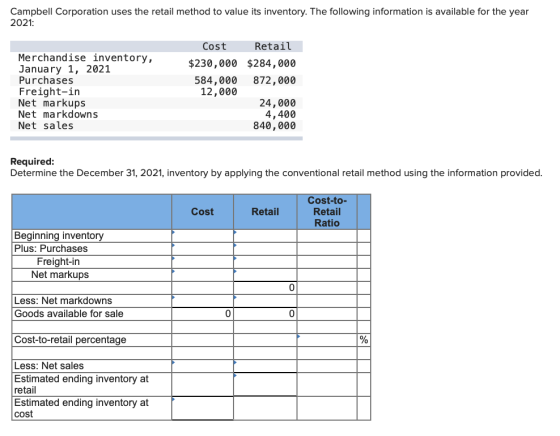Screen dimensions: 560x436
Task: Click the '24,000' net markups value
Action: click(278, 103)
